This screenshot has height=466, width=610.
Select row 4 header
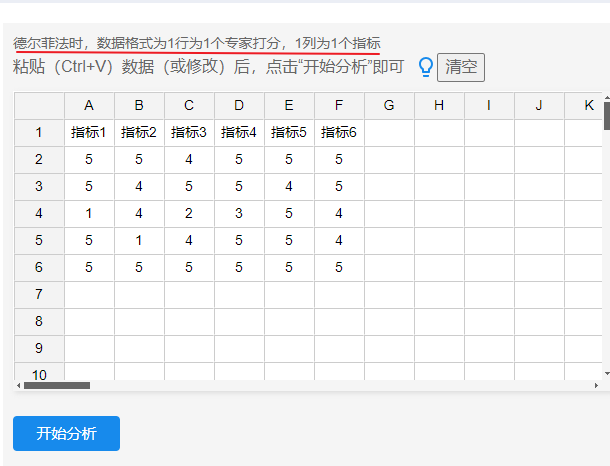pyautogui.click(x=39, y=214)
